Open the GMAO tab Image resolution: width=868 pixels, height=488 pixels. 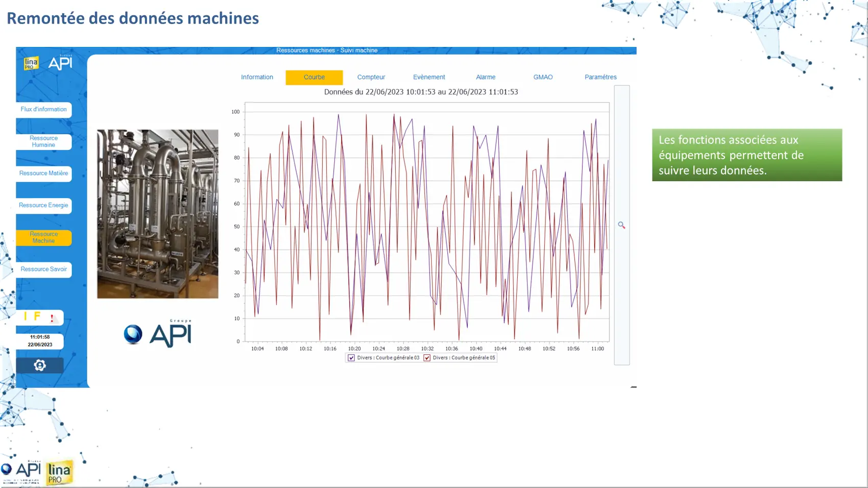543,77
